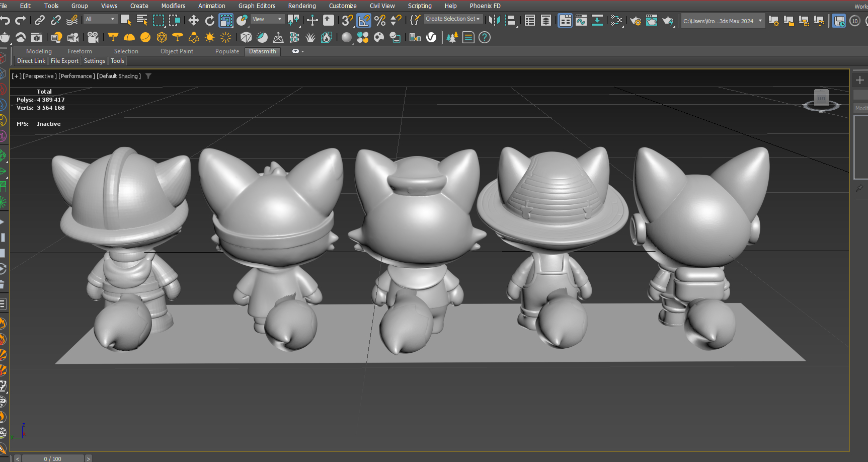Click the Select by Name icon
The image size is (868, 462).
point(142,20)
